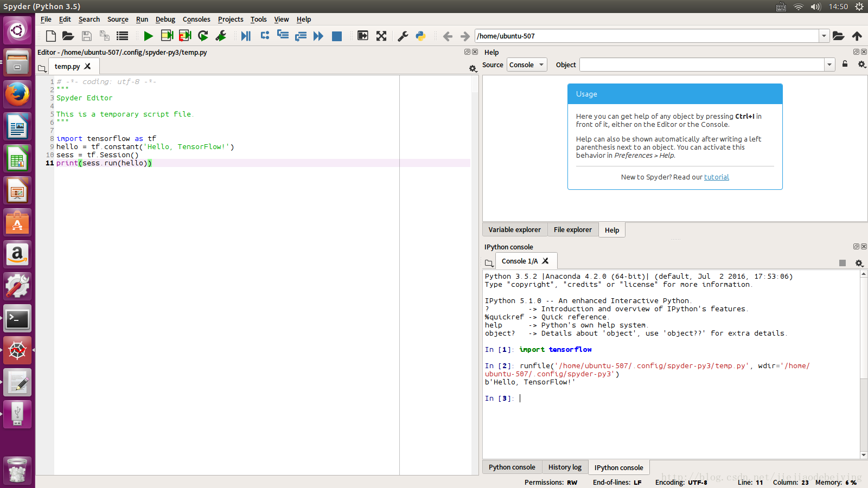Undock the IPython console pane button
Viewport: 868px width, 488px height.
click(856, 246)
